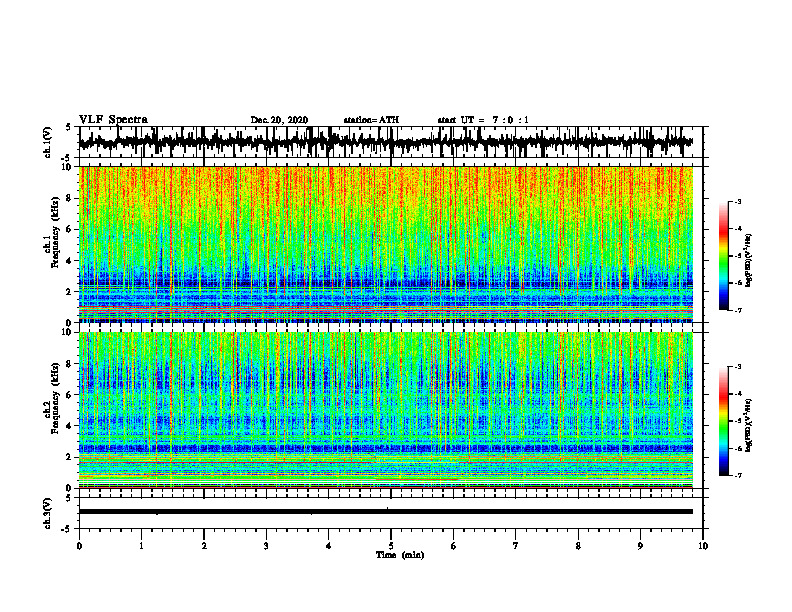The image size is (792, 612).
Task: Click the time axis tick label "5"
Action: [391, 546]
